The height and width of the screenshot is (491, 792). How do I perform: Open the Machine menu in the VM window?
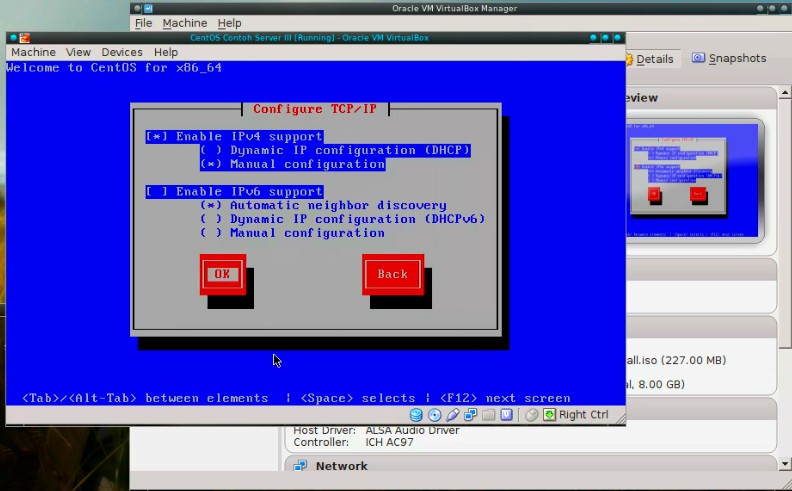[33, 52]
